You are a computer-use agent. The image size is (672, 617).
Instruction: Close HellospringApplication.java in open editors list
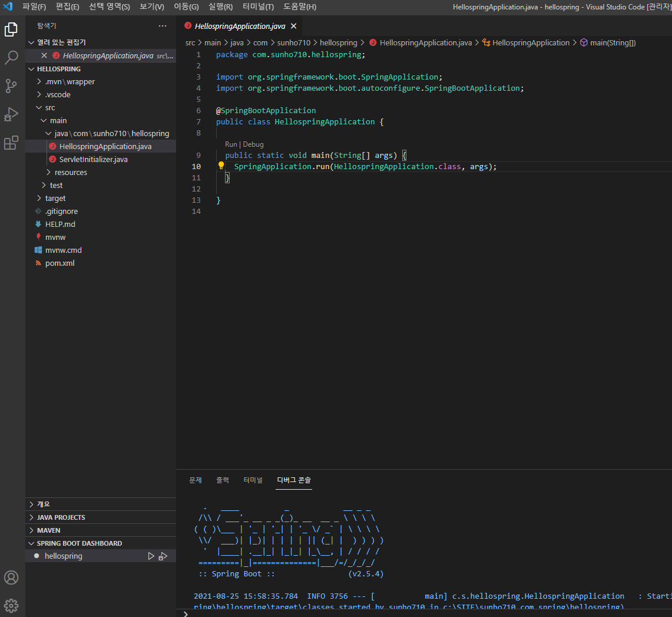pos(44,55)
